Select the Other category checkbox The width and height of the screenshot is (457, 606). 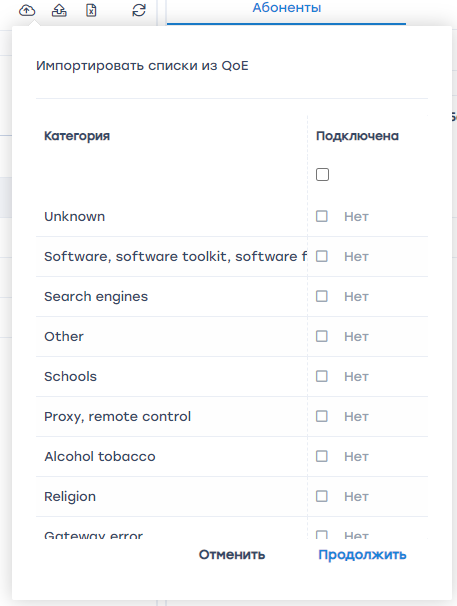pos(322,336)
